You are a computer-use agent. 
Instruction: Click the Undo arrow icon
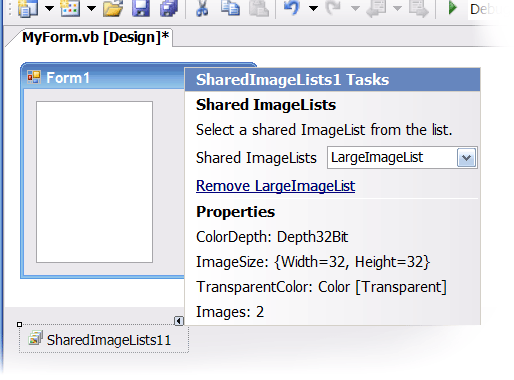292,7
